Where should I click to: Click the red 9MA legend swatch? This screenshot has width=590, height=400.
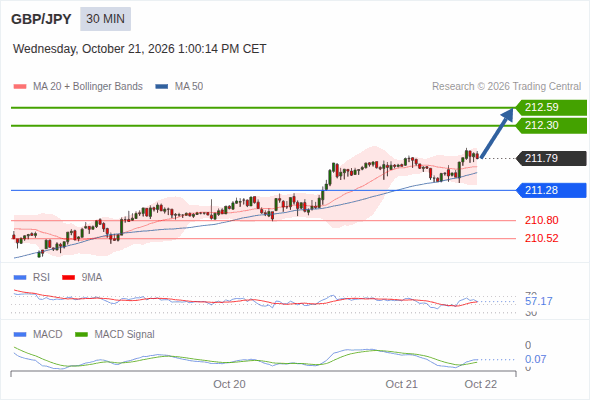[68, 278]
